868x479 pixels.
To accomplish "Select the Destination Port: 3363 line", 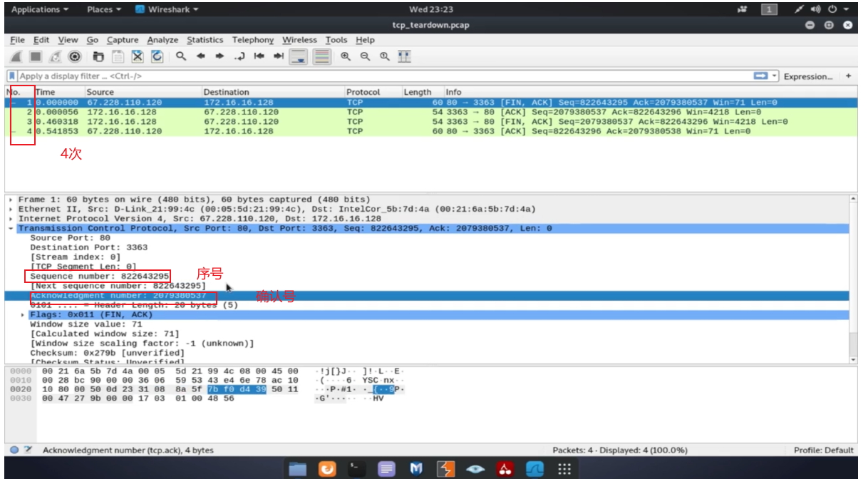I will [x=88, y=247].
